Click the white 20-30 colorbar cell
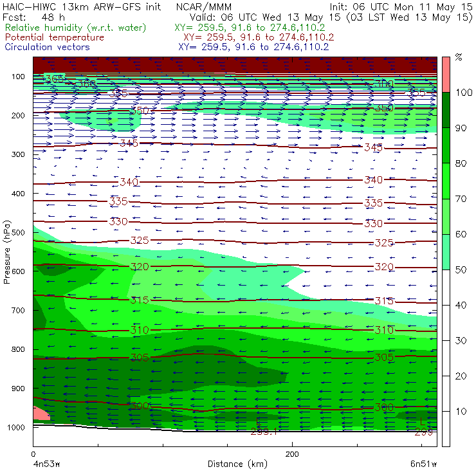The image size is (476, 476). pyautogui.click(x=446, y=358)
